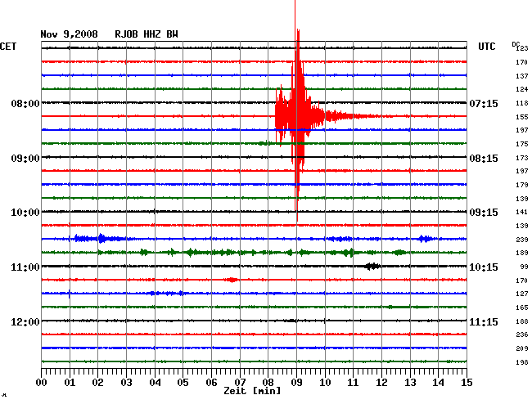Select minute tick label 09
532x404 pixels.
pos(296,382)
